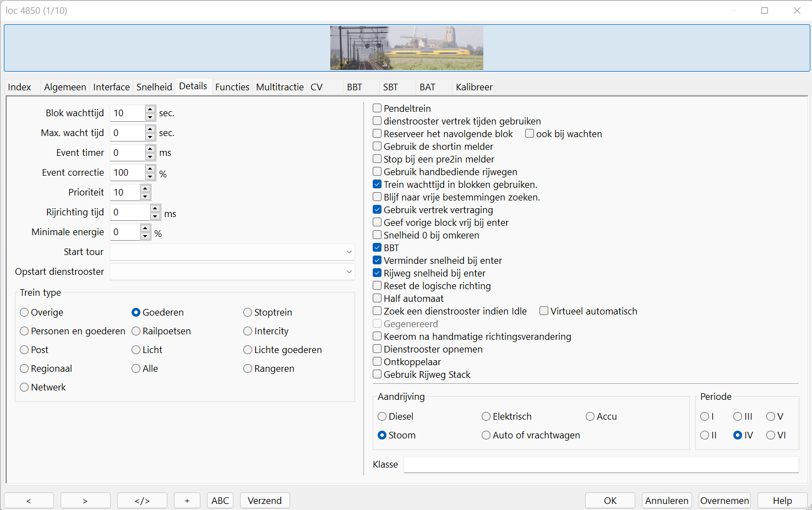Increase the Blok wachttijd spinner value
812x510 pixels.
[x=150, y=109]
